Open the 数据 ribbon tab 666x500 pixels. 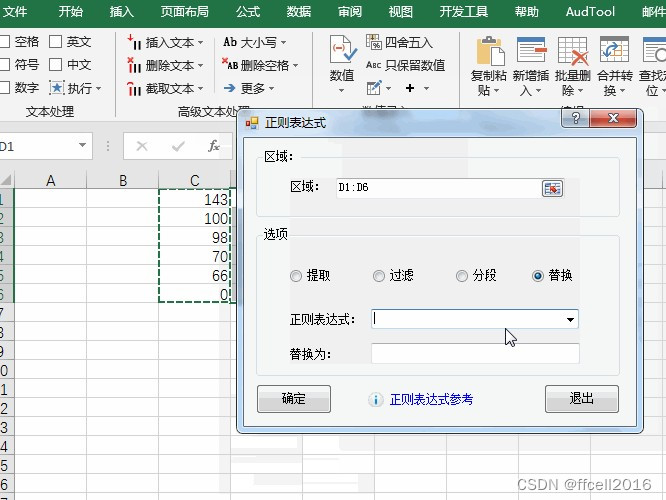[x=299, y=11]
